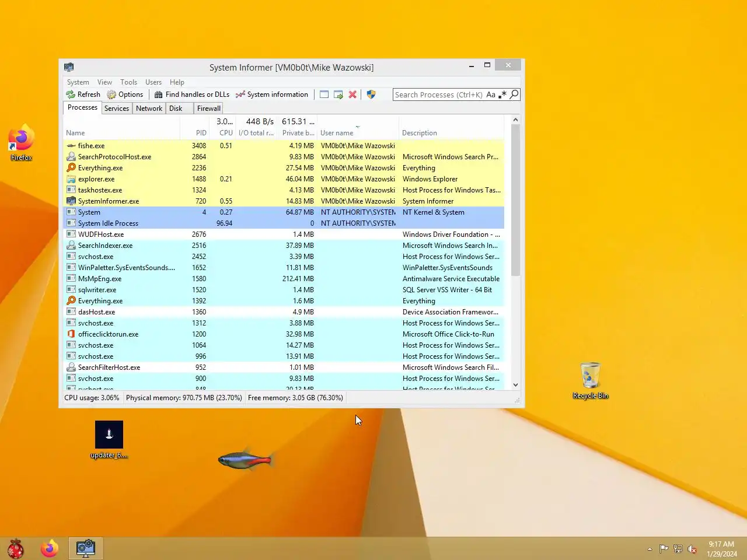
Task: Open the Users menu
Action: 153,82
